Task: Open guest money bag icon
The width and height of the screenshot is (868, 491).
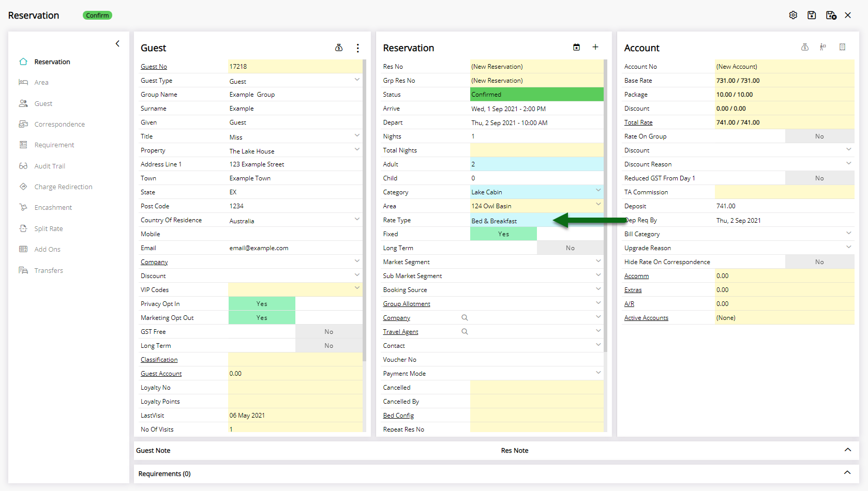Action: (339, 48)
